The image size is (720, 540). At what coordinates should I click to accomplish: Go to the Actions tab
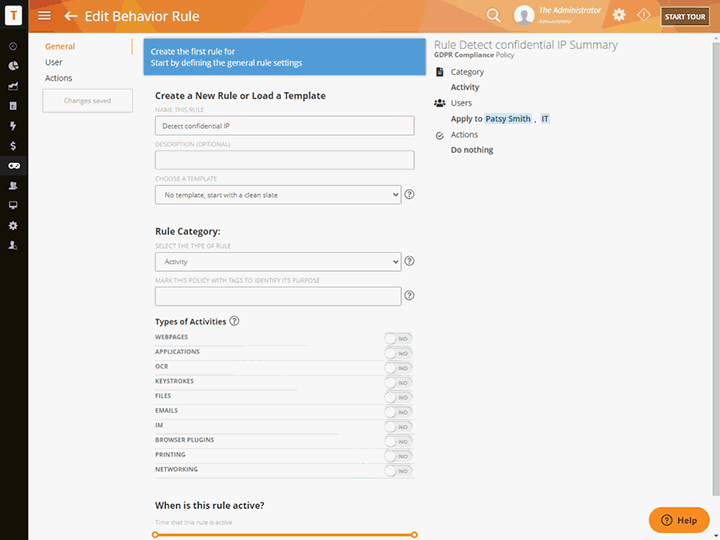(x=58, y=78)
